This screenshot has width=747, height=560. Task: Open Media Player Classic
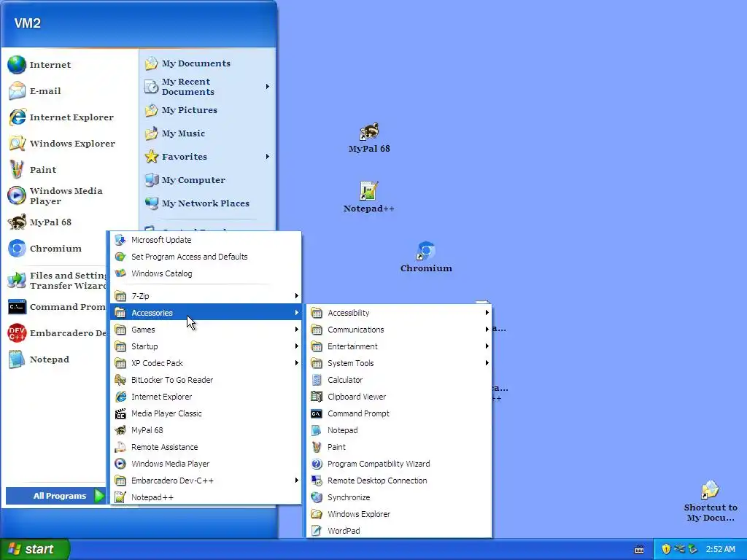pos(206,413)
